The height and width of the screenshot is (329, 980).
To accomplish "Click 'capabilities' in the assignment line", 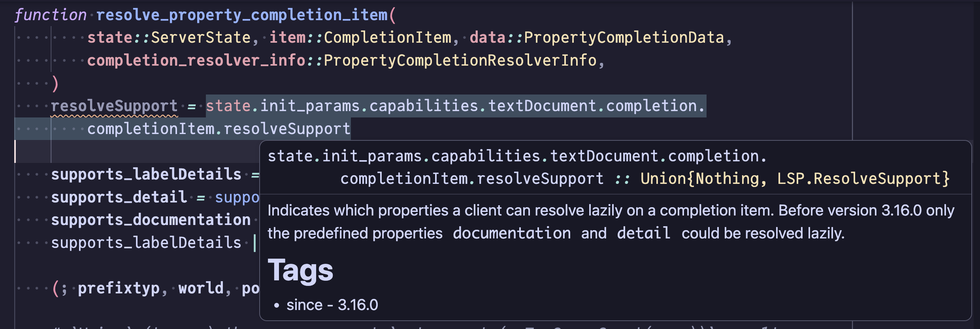I will (424, 106).
